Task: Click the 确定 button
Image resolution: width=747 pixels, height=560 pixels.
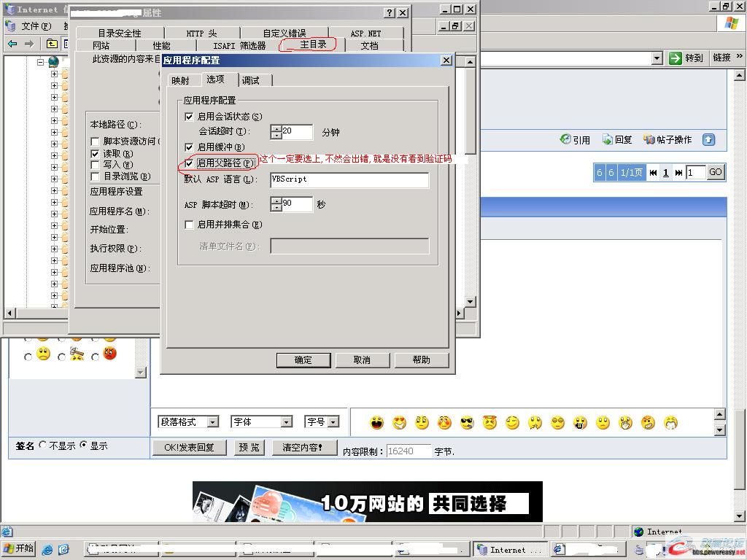Action: coord(303,359)
